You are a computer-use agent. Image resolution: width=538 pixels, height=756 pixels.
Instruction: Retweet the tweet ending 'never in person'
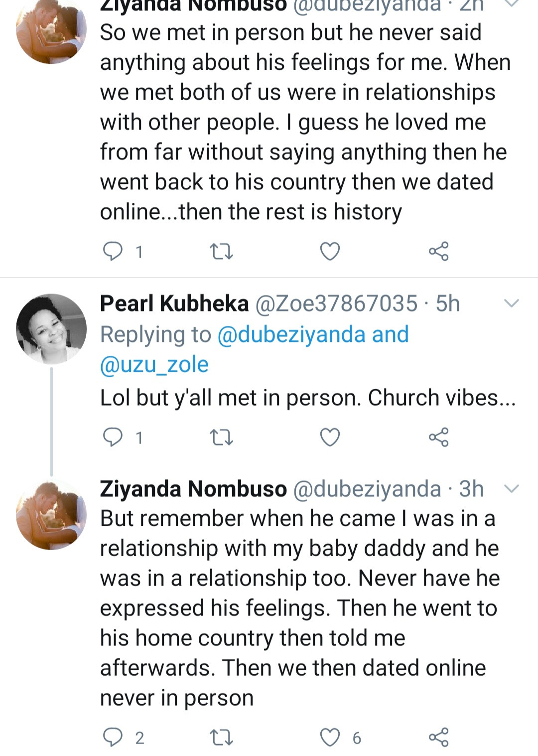point(221,737)
